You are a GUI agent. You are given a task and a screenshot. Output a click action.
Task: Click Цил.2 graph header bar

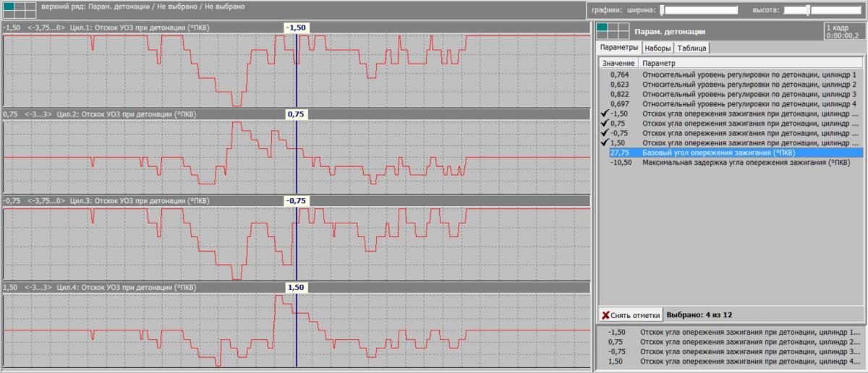coord(296,114)
